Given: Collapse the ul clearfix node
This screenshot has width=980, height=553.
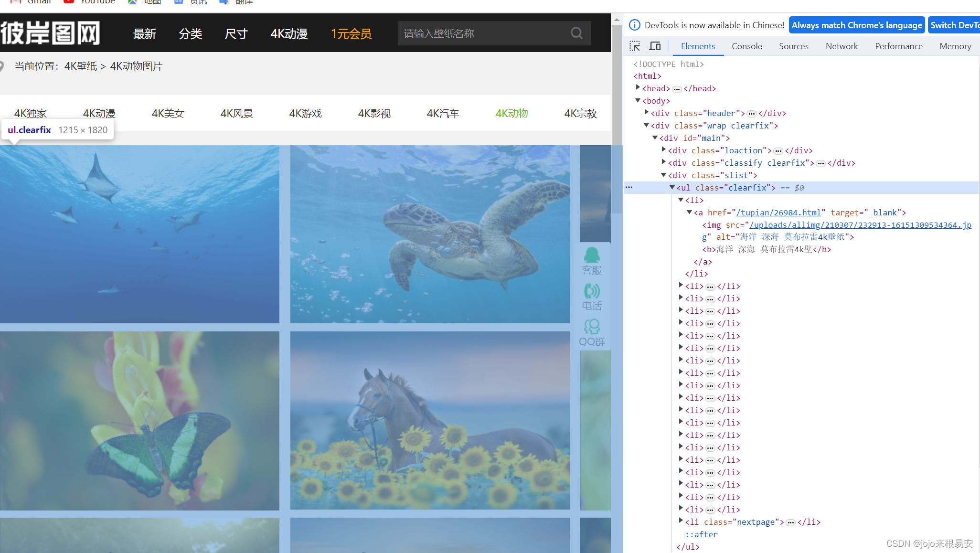Looking at the screenshot, I should click(672, 188).
